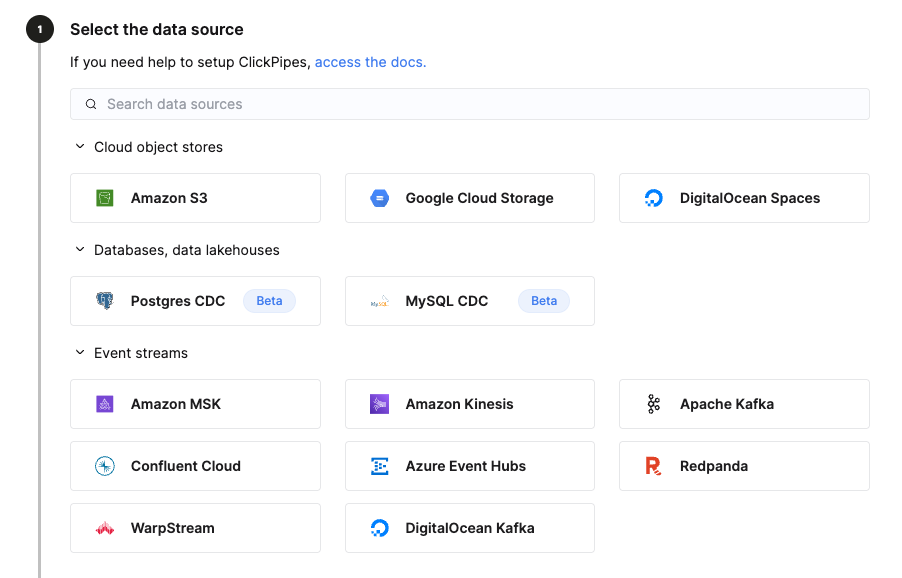Click the Amazon MSK icon

(104, 404)
